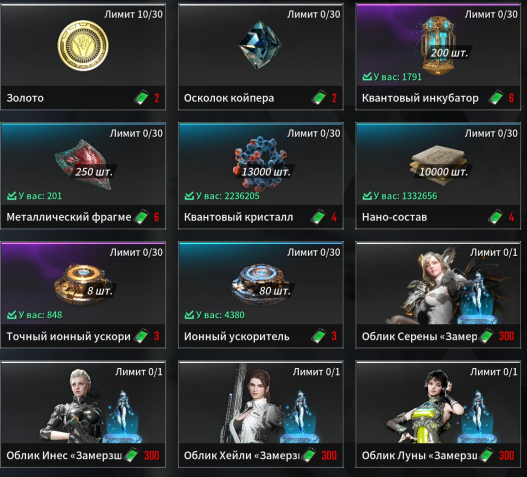Click the green ticket beside Осколок койпера
Viewport: 527px width, 477px height.
[x=318, y=98]
